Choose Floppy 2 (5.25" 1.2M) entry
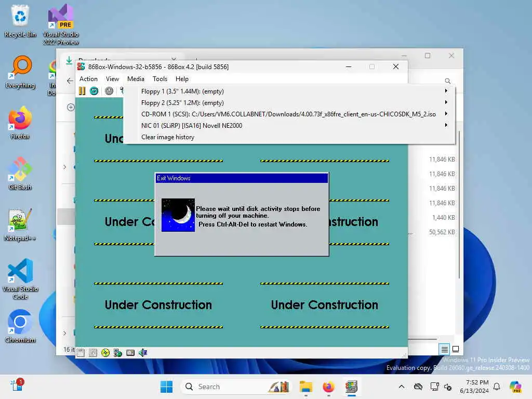The width and height of the screenshot is (532, 399). click(289, 103)
